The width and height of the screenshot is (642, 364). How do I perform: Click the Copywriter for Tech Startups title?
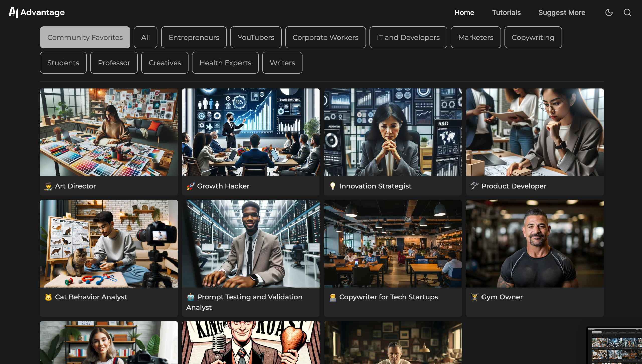[x=388, y=297]
